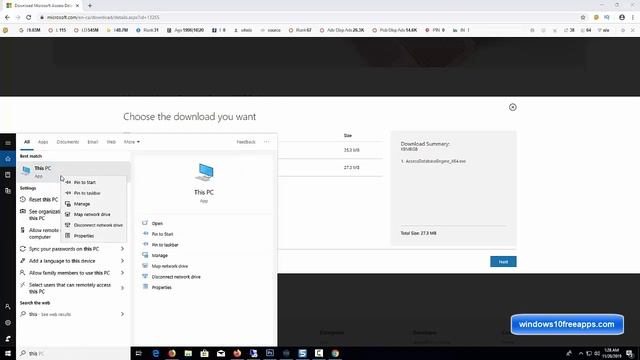The height and width of the screenshot is (360, 640).
Task: Switch to the Documents search tab
Action: [x=68, y=142]
